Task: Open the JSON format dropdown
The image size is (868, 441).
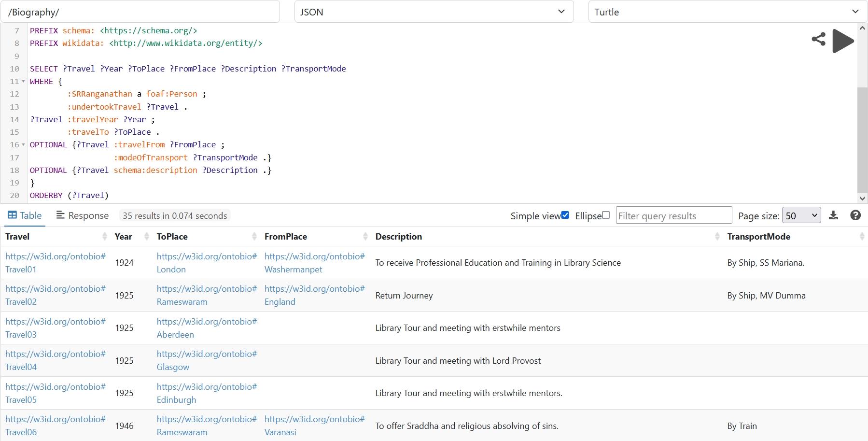Action: click(x=434, y=12)
